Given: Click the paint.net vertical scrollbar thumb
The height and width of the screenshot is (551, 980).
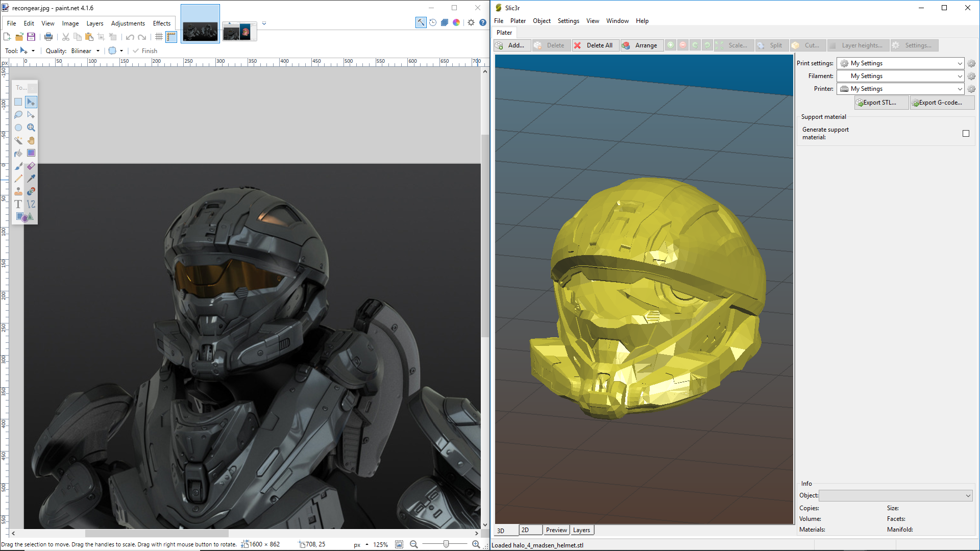Looking at the screenshot, I should click(x=485, y=236).
